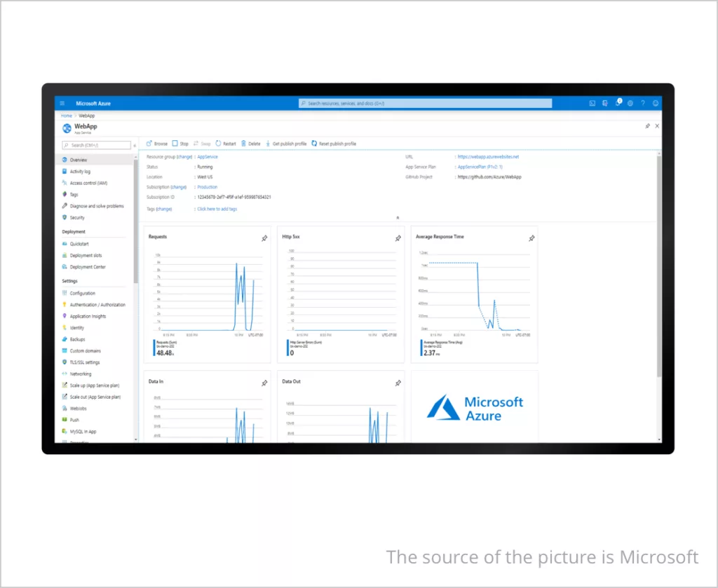
Task: Click the portal settings gear icon
Action: tap(630, 104)
